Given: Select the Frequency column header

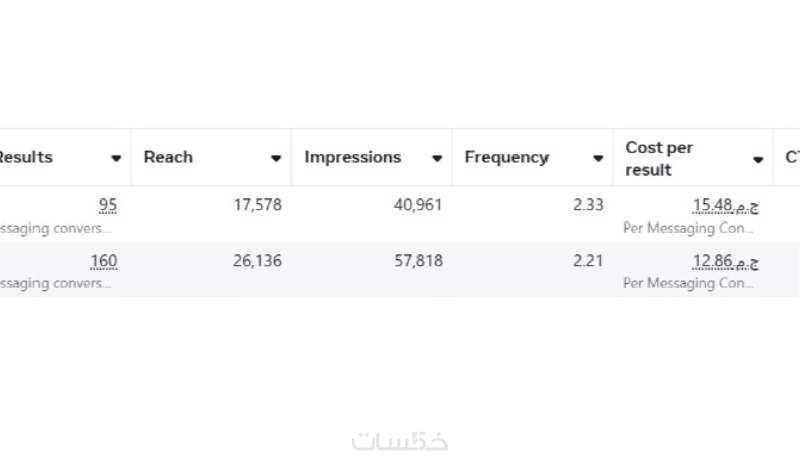Looking at the screenshot, I should point(506,157).
